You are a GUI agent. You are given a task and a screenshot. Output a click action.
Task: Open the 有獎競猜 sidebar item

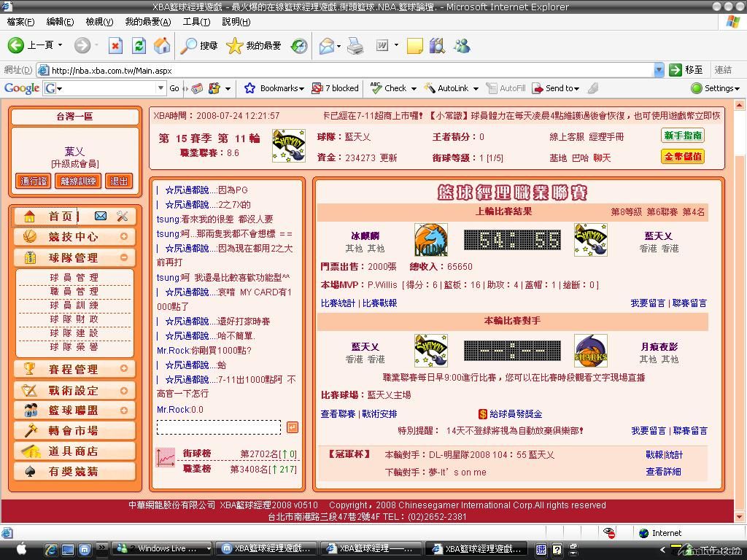pos(74,472)
